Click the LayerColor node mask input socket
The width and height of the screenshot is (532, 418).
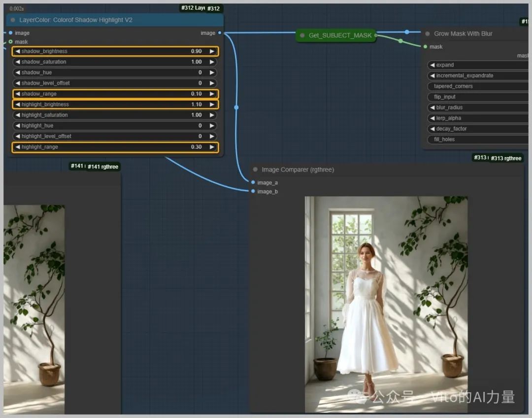(10, 42)
